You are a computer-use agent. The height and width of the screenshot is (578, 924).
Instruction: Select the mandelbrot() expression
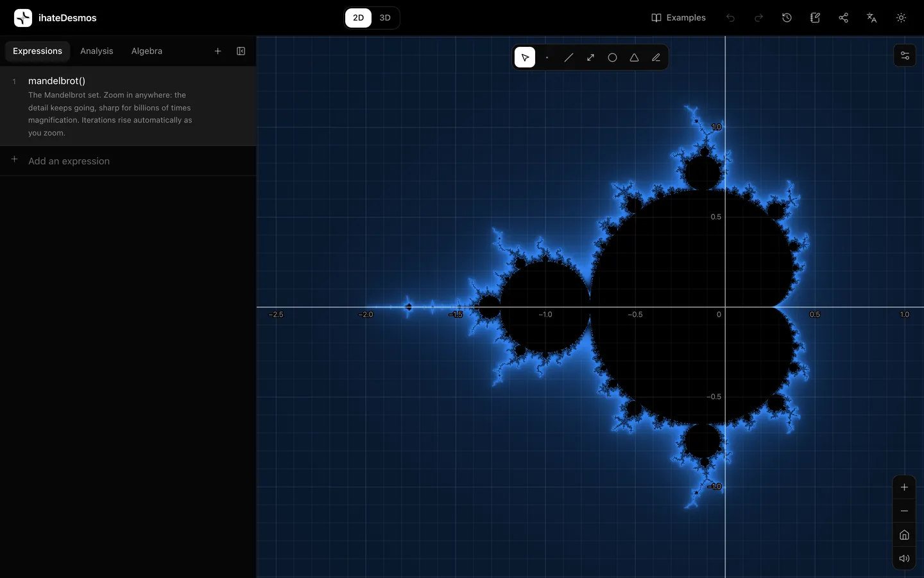[56, 81]
